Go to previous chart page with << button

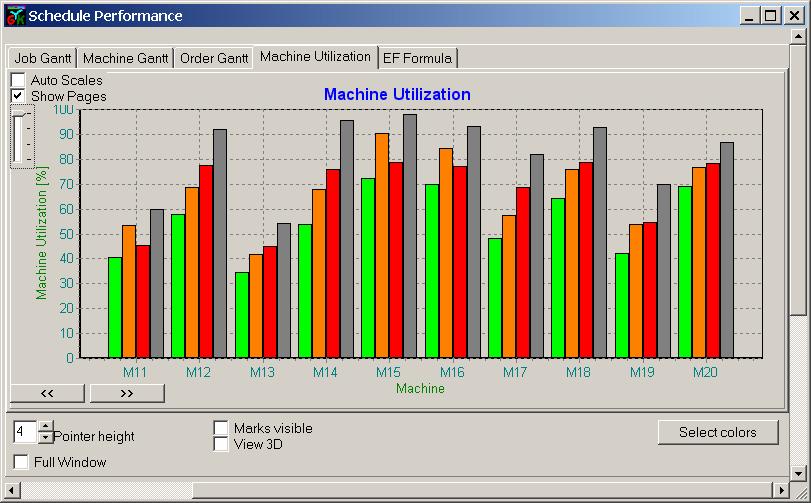pyautogui.click(x=47, y=393)
